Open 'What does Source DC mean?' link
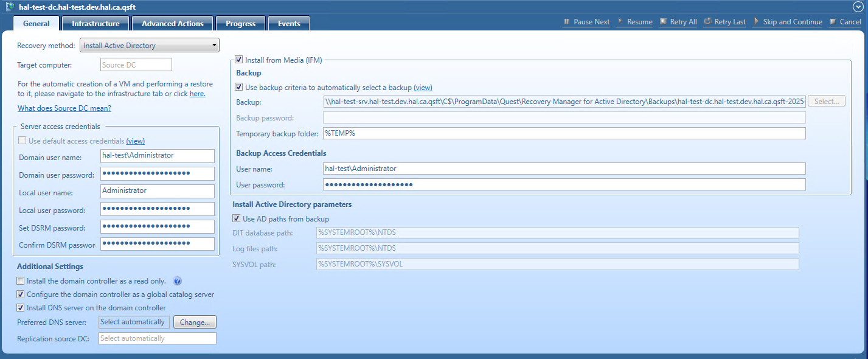 [x=64, y=108]
